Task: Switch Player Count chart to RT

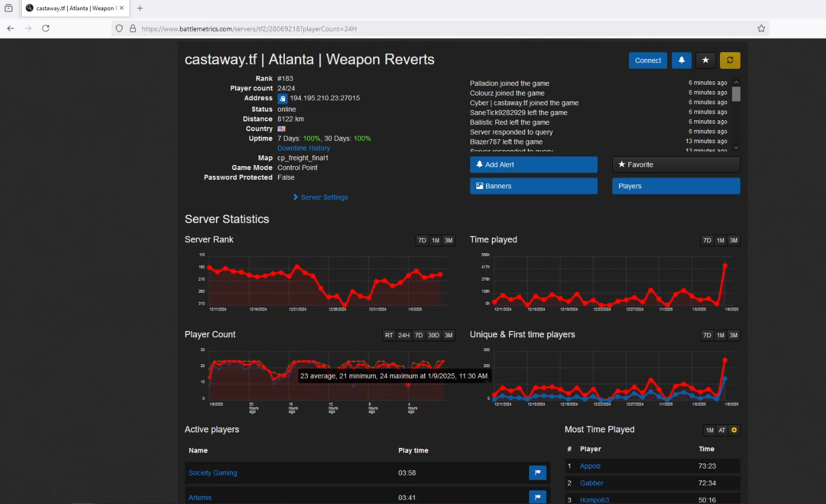Action: tap(389, 336)
